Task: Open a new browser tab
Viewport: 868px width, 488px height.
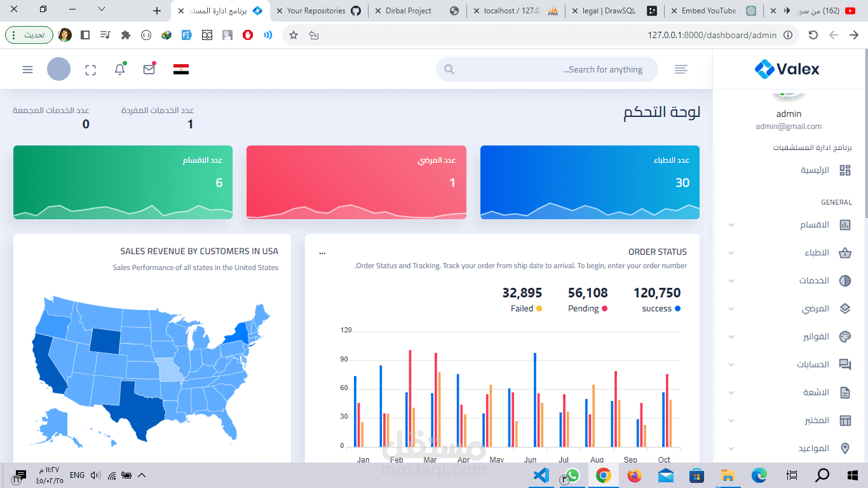Action: [x=158, y=11]
